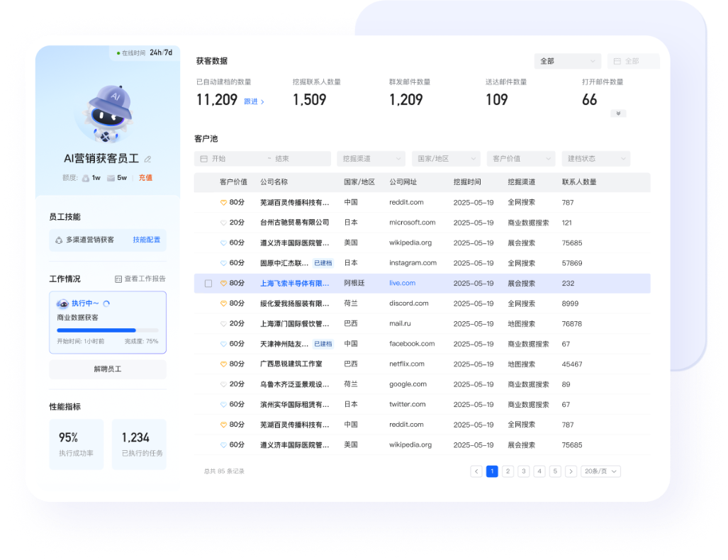The image size is (728, 560).
Task: Click the 结束 end date input field
Action: point(298,159)
